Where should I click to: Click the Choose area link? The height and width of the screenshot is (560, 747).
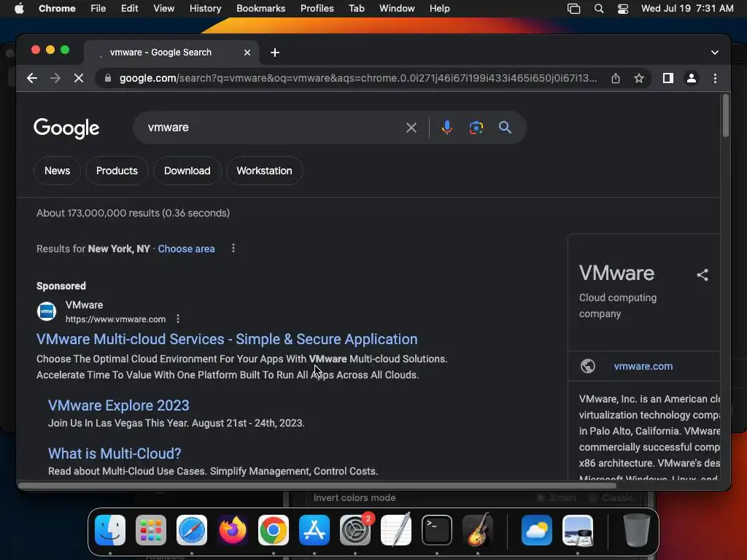click(x=186, y=249)
